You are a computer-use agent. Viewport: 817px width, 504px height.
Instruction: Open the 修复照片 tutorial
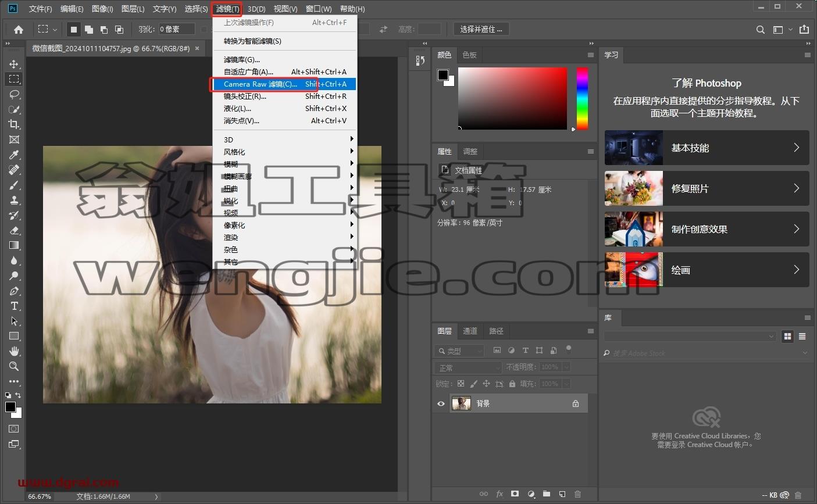coord(707,188)
